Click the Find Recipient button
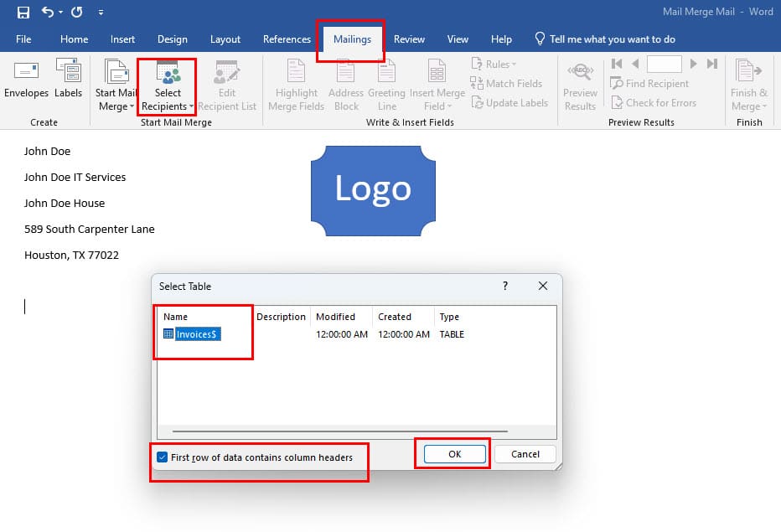This screenshot has width=781, height=532. tap(649, 83)
